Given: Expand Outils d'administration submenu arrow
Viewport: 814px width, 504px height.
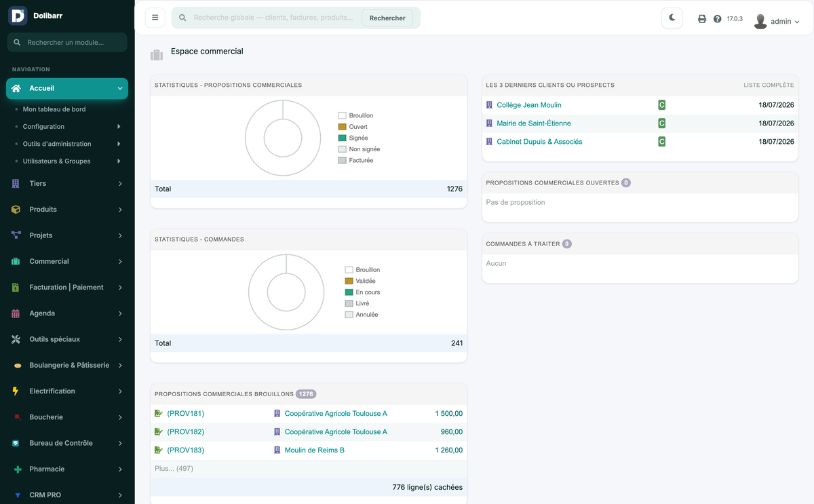Looking at the screenshot, I should coord(119,144).
